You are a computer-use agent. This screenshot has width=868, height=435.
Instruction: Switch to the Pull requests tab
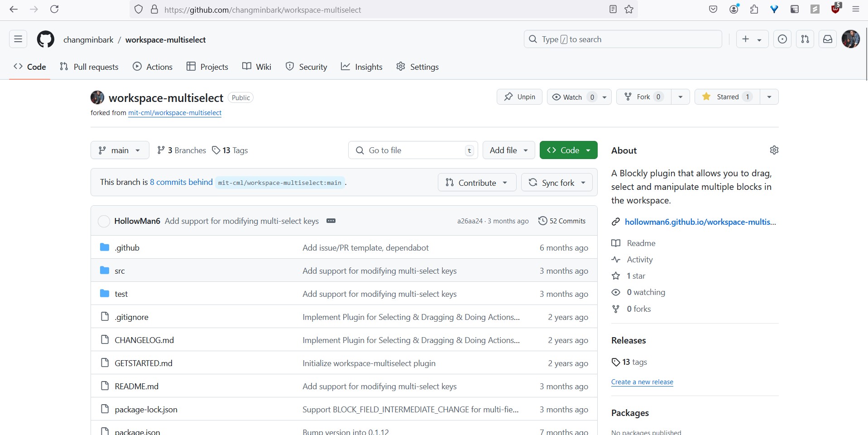(x=89, y=67)
